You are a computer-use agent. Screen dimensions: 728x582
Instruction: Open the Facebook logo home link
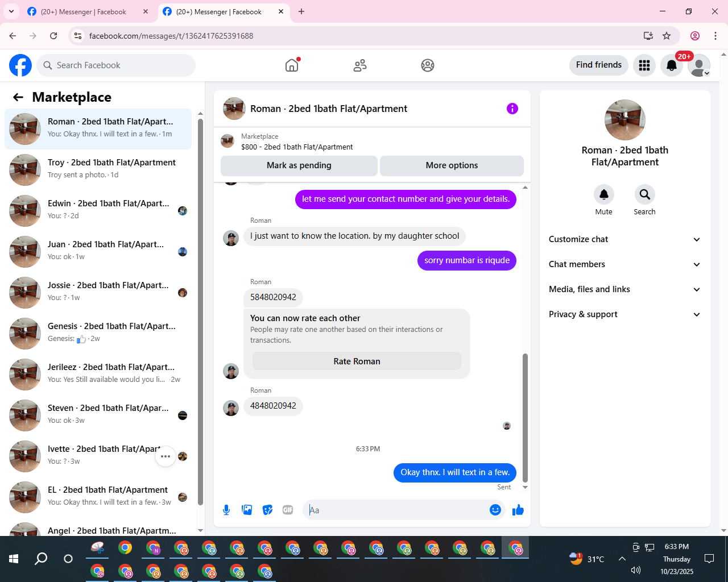20,65
